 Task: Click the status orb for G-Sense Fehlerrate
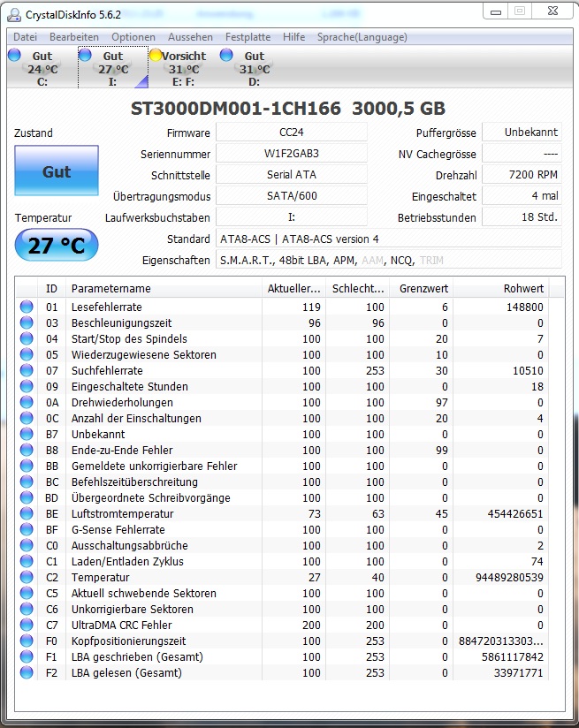[27, 529]
